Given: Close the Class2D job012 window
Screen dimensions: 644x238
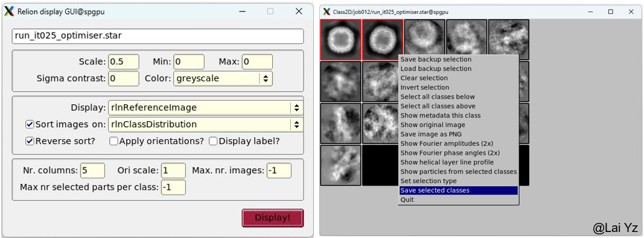Looking at the screenshot, I should pyautogui.click(x=631, y=11).
